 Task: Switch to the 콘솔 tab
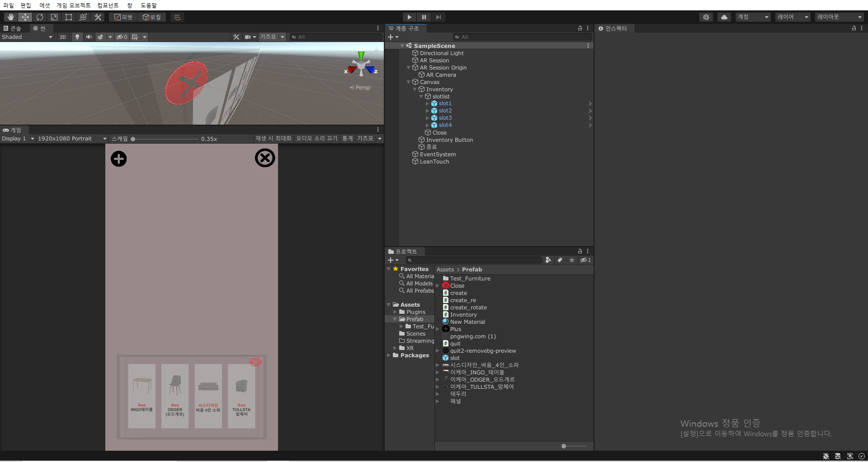pos(13,28)
